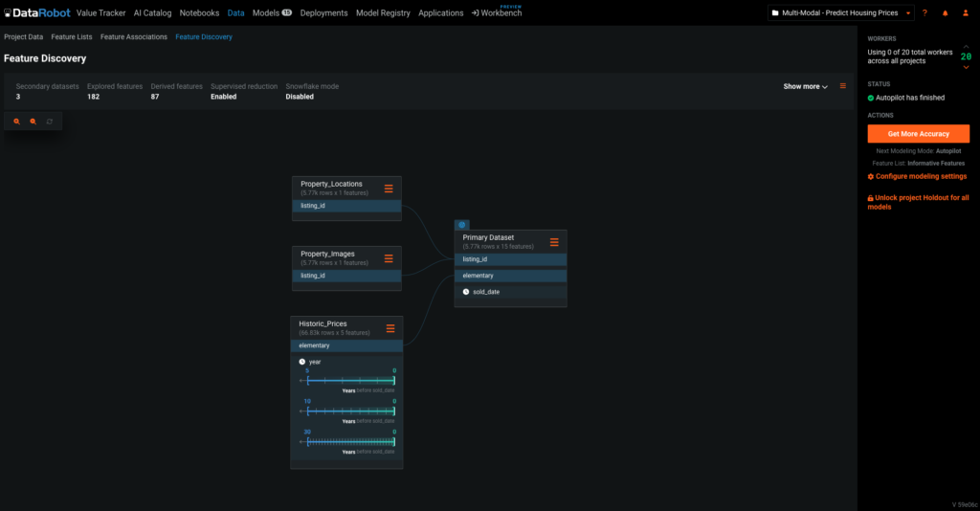This screenshot has height=511, width=980.
Task: Decrease worker count with down arrow
Action: [x=966, y=68]
